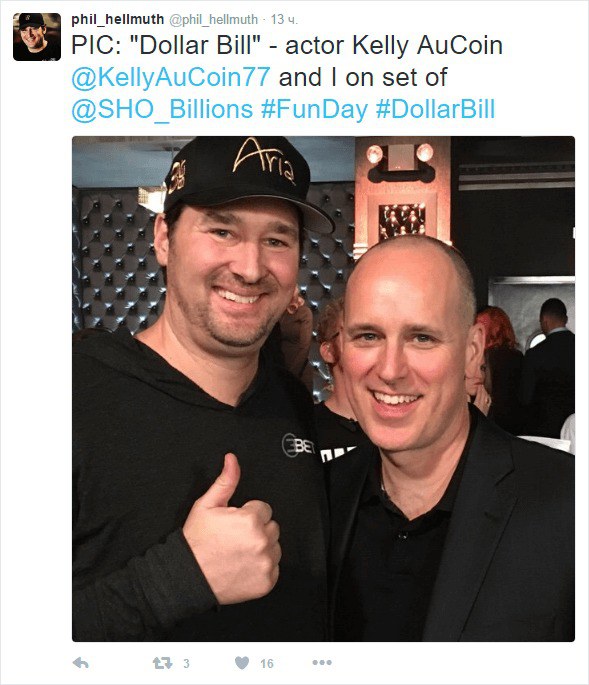The height and width of the screenshot is (685, 589).
Task: Expand the attached photo of two men
Action: point(323,389)
